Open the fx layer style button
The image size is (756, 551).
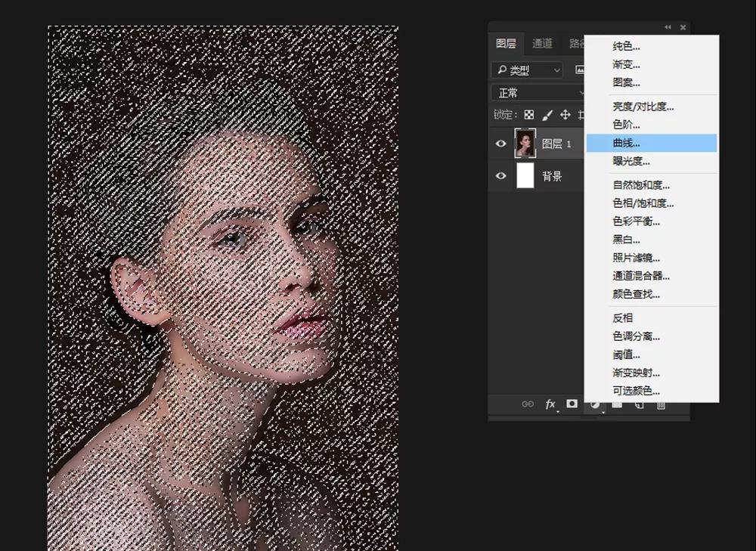tap(550, 404)
